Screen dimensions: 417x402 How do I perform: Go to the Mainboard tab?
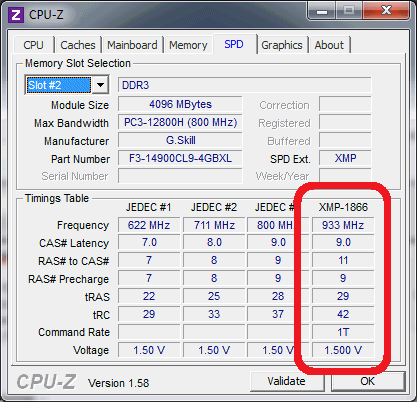click(x=132, y=45)
